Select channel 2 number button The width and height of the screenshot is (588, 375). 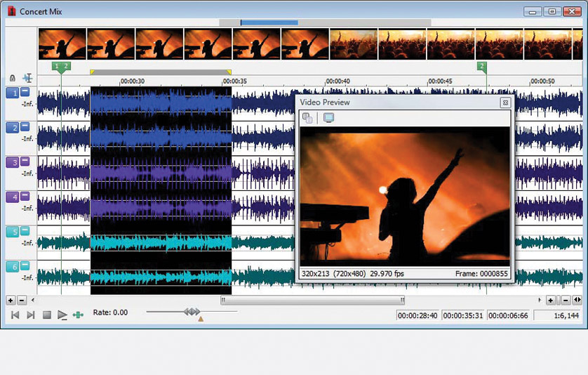coord(12,127)
